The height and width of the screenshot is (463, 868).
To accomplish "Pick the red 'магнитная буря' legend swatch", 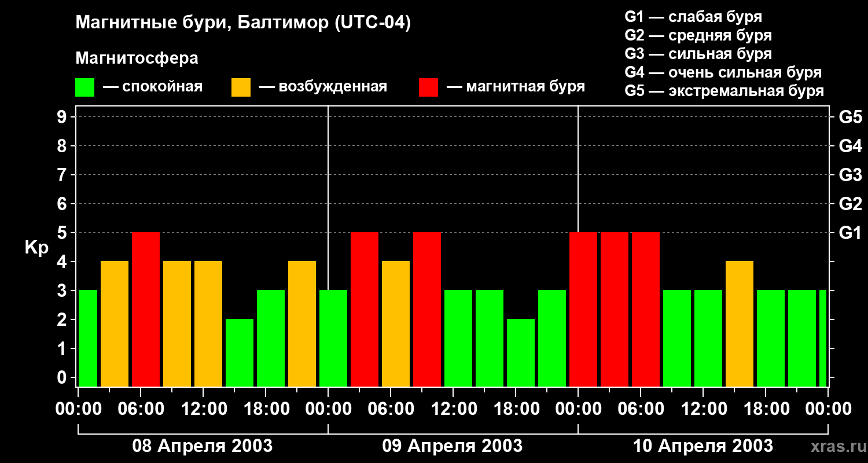I will pos(428,87).
